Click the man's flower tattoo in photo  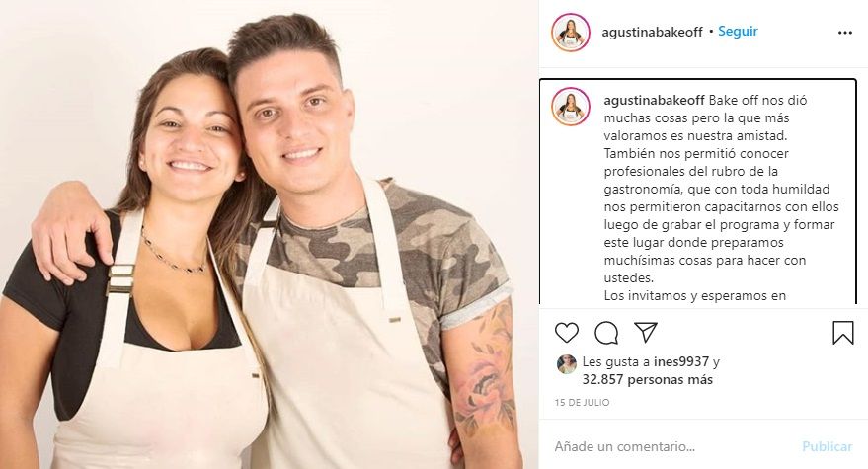(486, 371)
